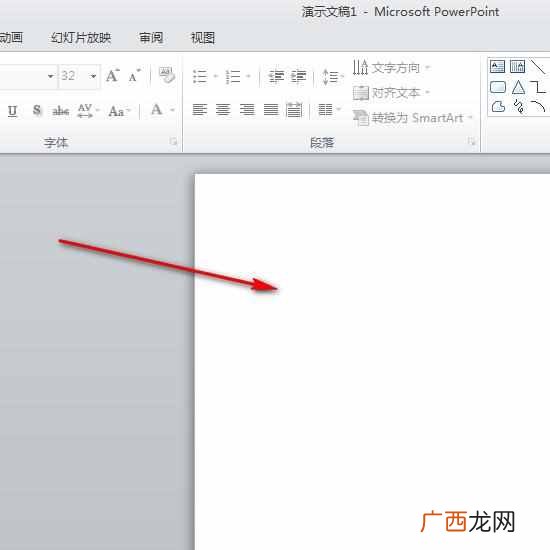This screenshot has width=550, height=550.
Task: Open Numbering dropdown arrow
Action: (248, 76)
